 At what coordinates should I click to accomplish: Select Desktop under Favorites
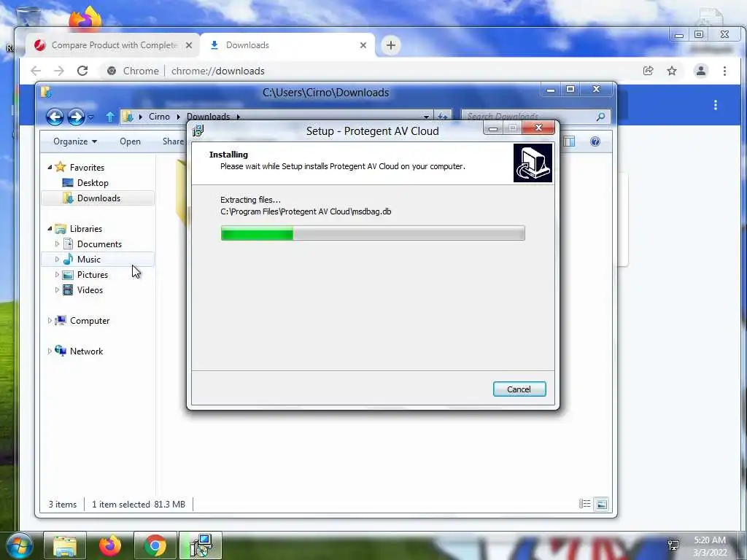pos(93,183)
